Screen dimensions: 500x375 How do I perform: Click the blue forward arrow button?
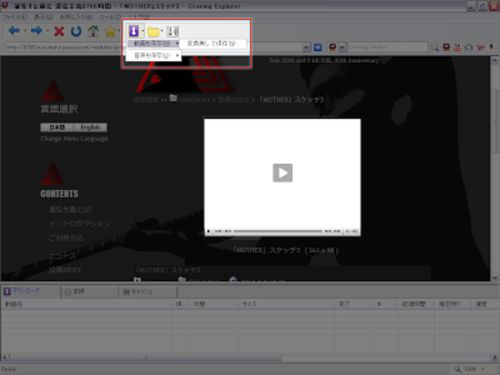coord(36,31)
